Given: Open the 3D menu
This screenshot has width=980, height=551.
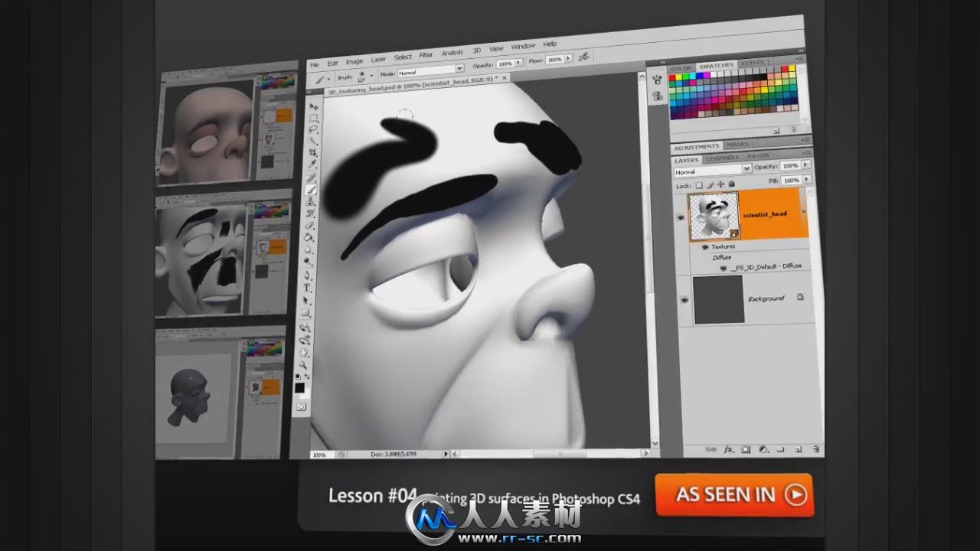Looking at the screenshot, I should pos(477,51).
